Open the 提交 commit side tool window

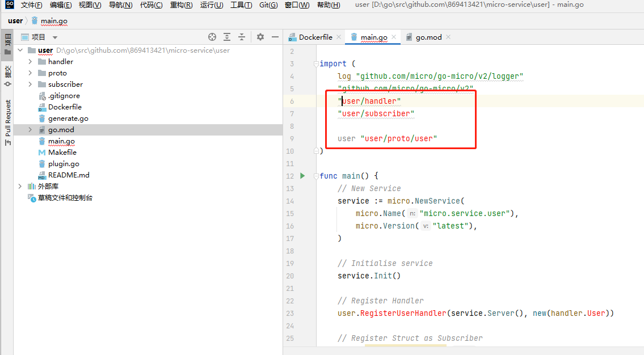pyautogui.click(x=8, y=75)
